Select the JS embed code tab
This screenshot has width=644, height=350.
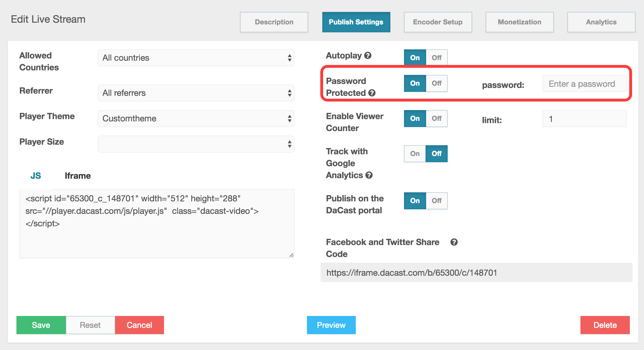(x=36, y=176)
